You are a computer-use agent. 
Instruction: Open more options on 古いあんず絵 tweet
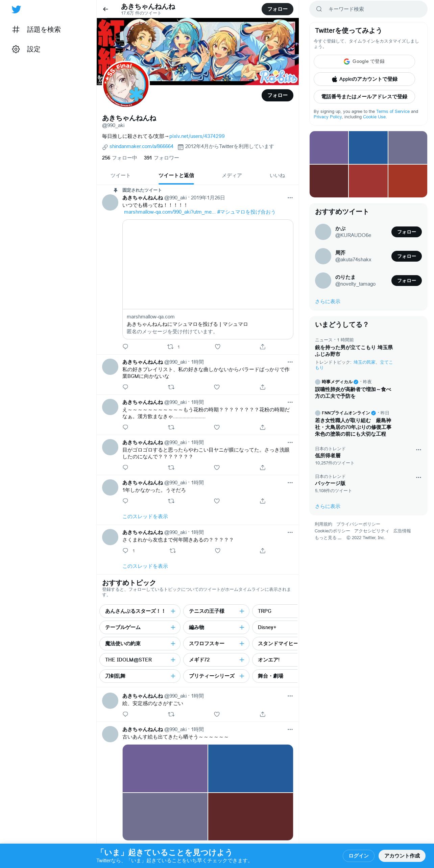(290, 729)
